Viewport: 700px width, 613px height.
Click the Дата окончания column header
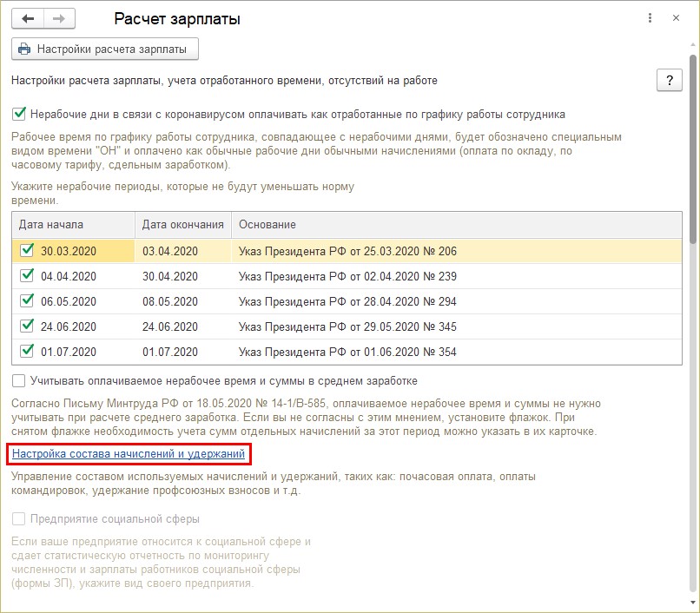pyautogui.click(x=183, y=225)
